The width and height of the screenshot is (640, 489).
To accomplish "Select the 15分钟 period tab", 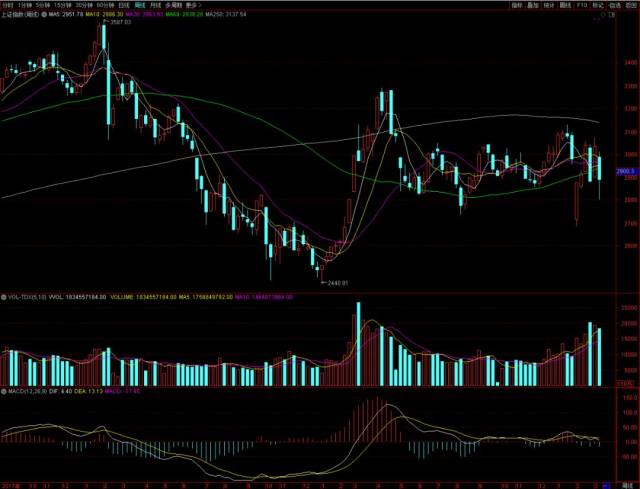I will coord(62,5).
